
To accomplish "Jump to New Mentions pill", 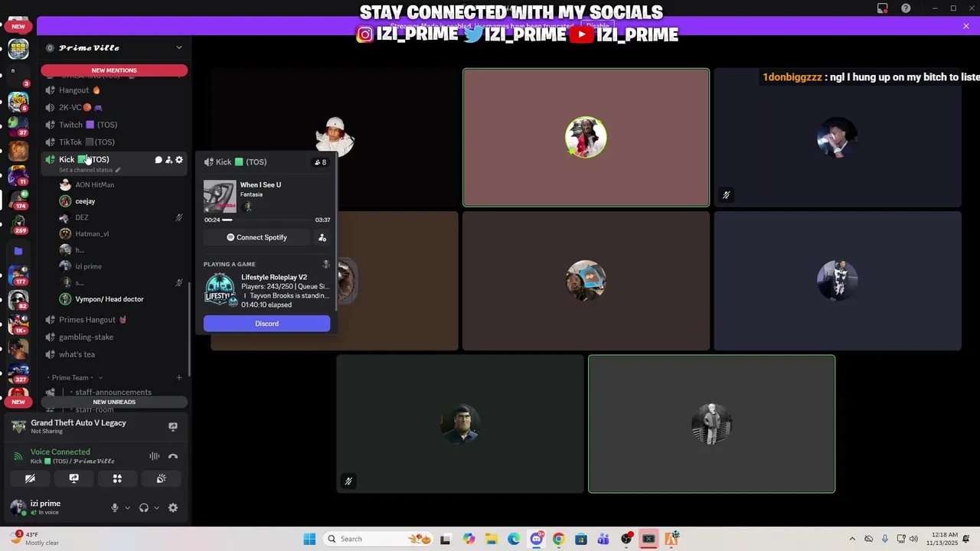I will (114, 70).
